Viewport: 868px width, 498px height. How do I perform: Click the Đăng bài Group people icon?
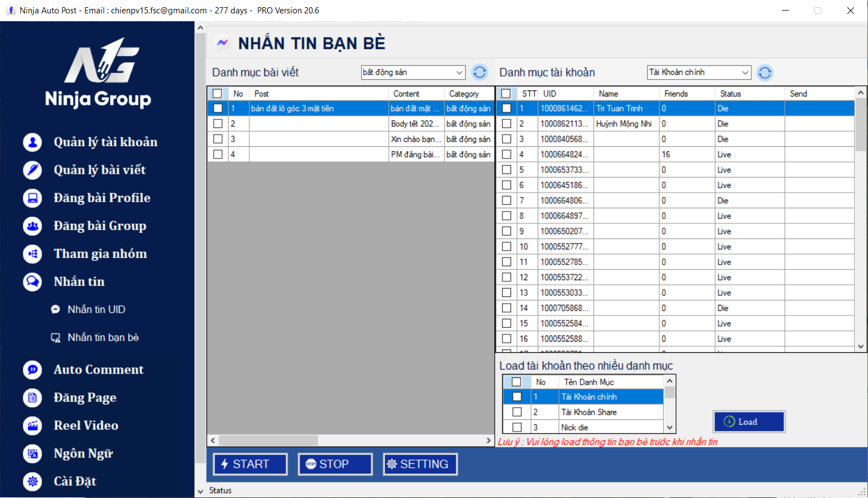pos(32,226)
